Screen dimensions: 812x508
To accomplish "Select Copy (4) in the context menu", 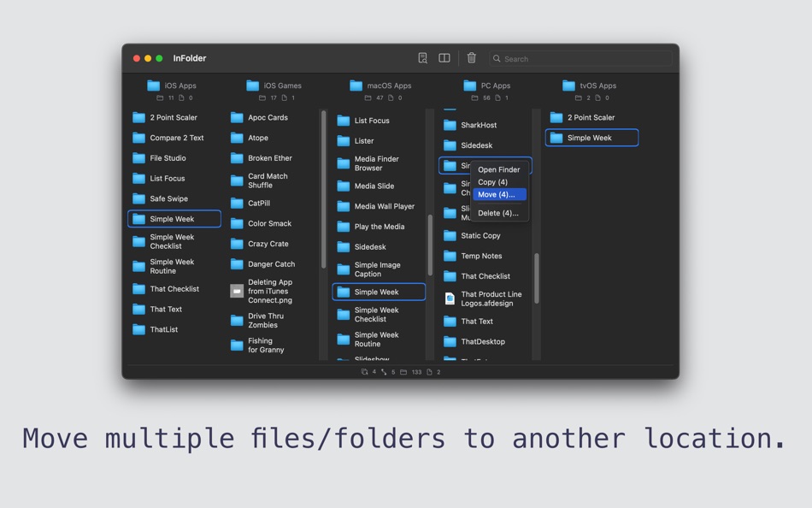I will tap(500, 181).
